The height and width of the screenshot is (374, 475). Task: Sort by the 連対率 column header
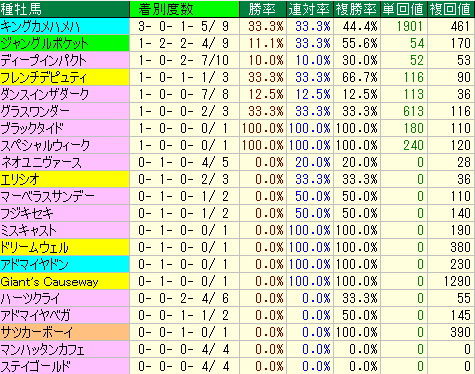tap(310, 9)
